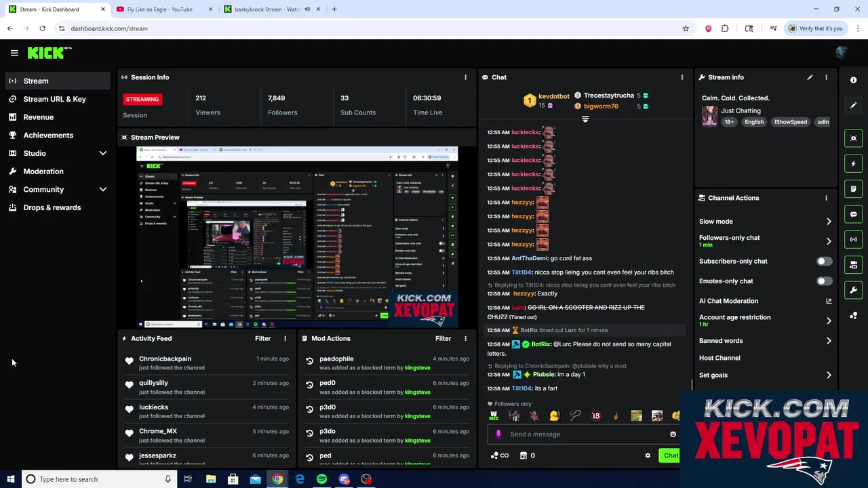Bookmark this page with the star
The image size is (868, 488).
[686, 28]
